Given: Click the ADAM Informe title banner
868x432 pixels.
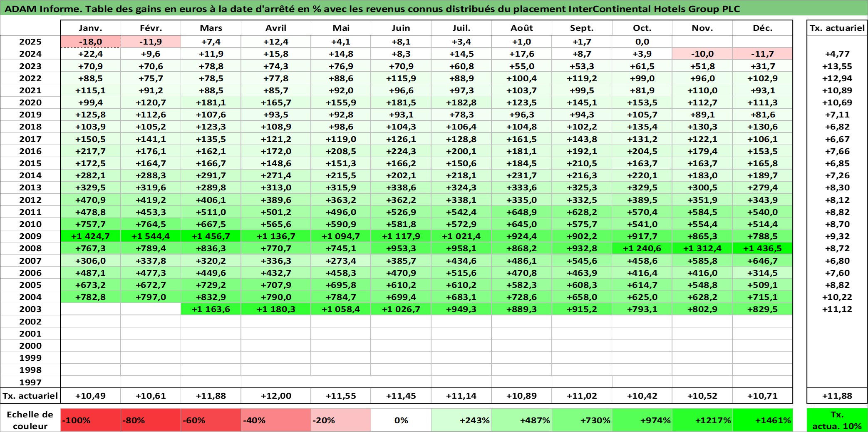Looking at the screenshot, I should [434, 8].
